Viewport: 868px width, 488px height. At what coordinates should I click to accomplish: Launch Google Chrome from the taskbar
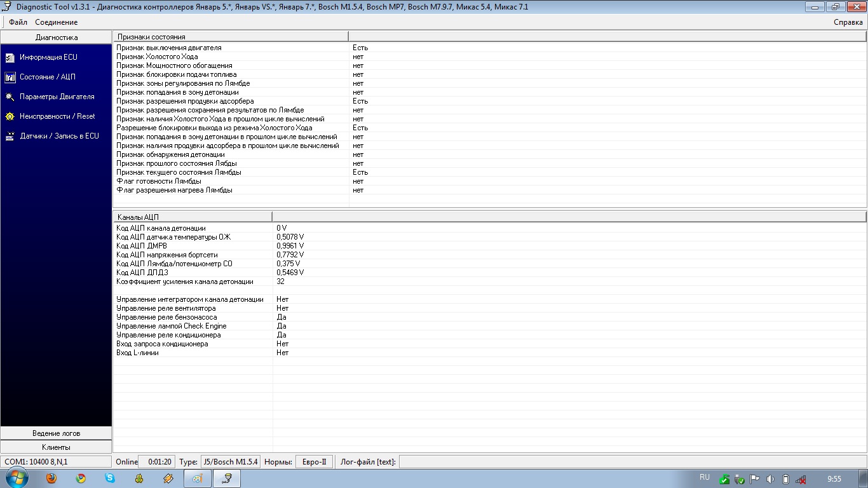coord(81,478)
